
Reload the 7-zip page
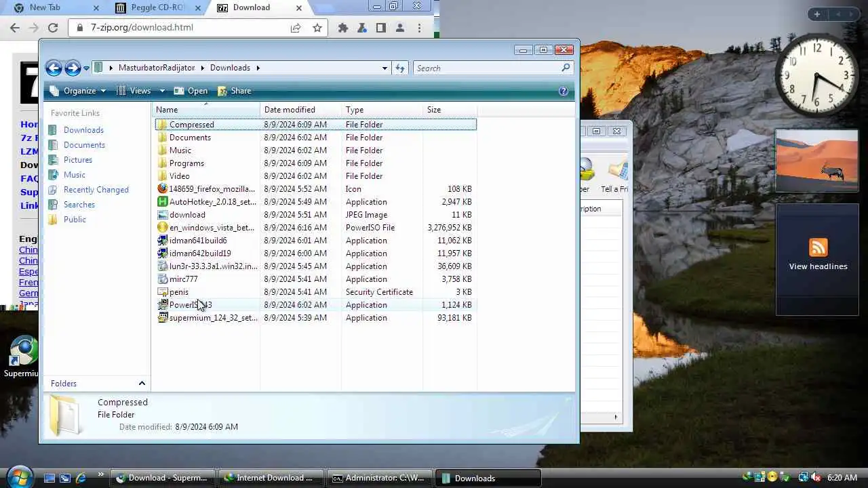[x=53, y=28]
